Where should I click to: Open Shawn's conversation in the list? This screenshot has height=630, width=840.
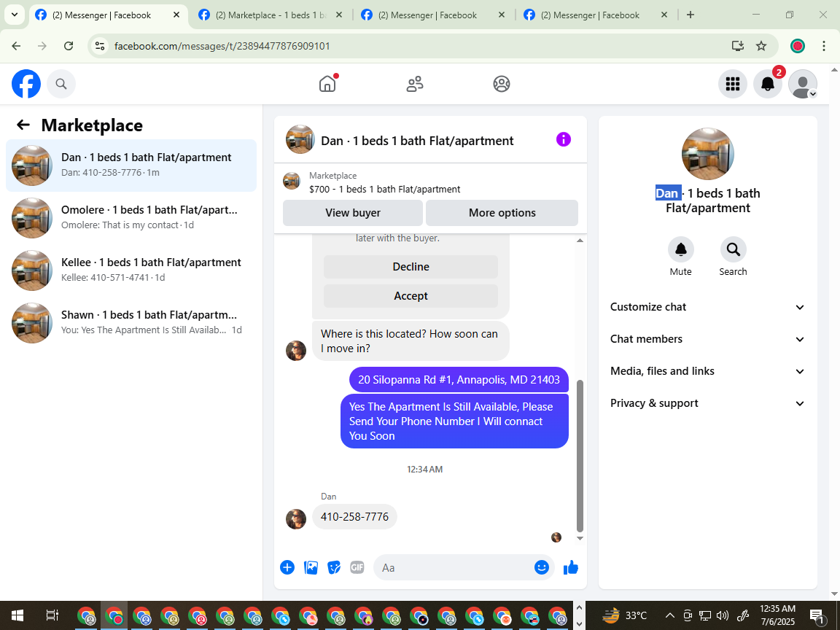pyautogui.click(x=131, y=322)
